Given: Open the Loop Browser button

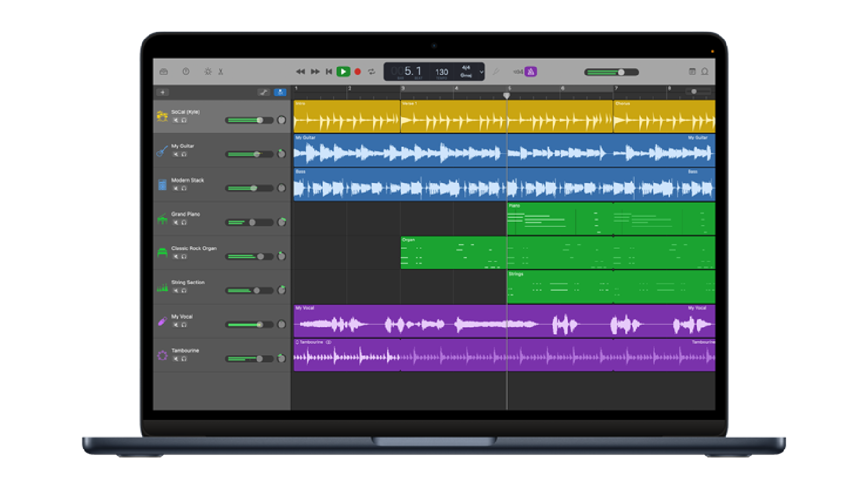Looking at the screenshot, I should point(705,72).
